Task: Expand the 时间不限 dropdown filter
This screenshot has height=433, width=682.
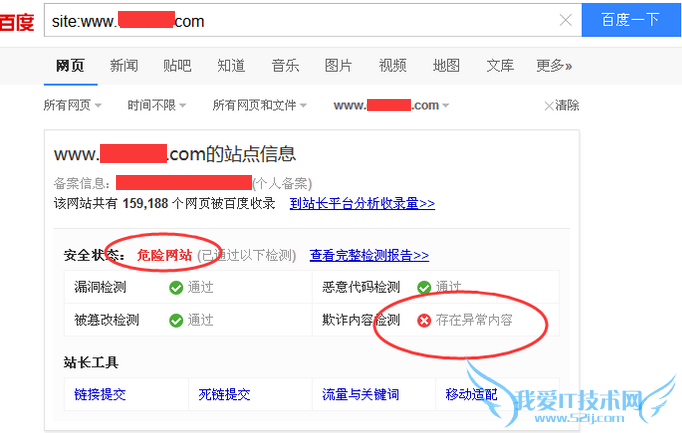Action: tap(157, 105)
